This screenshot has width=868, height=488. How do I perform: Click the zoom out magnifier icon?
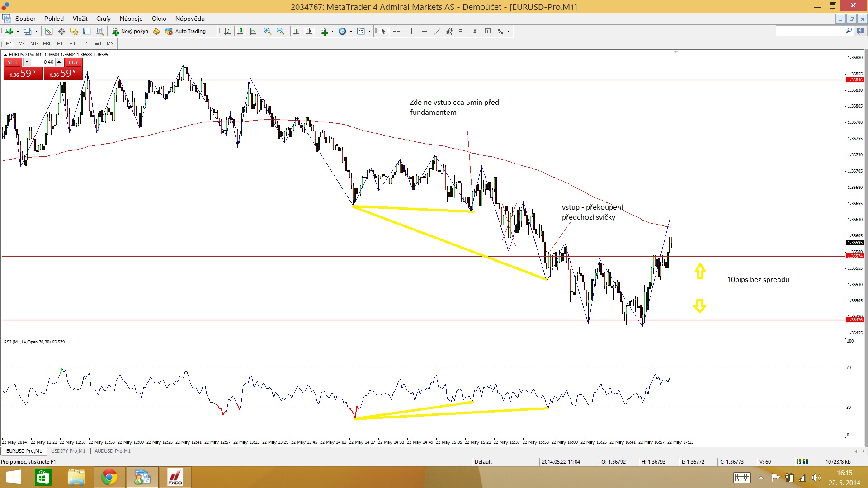click(x=280, y=31)
